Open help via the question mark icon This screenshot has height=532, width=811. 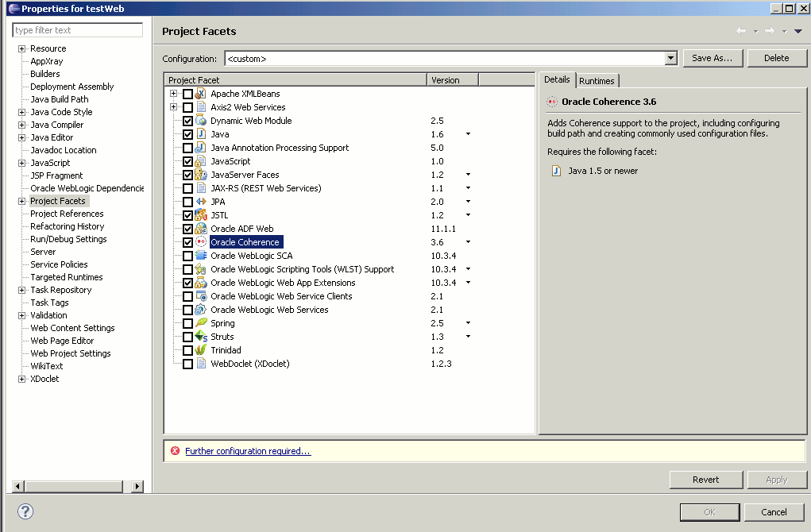pos(25,511)
